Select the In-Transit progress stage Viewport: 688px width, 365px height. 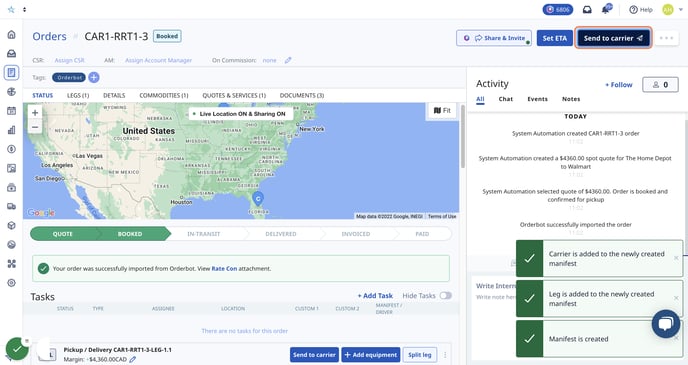click(204, 234)
